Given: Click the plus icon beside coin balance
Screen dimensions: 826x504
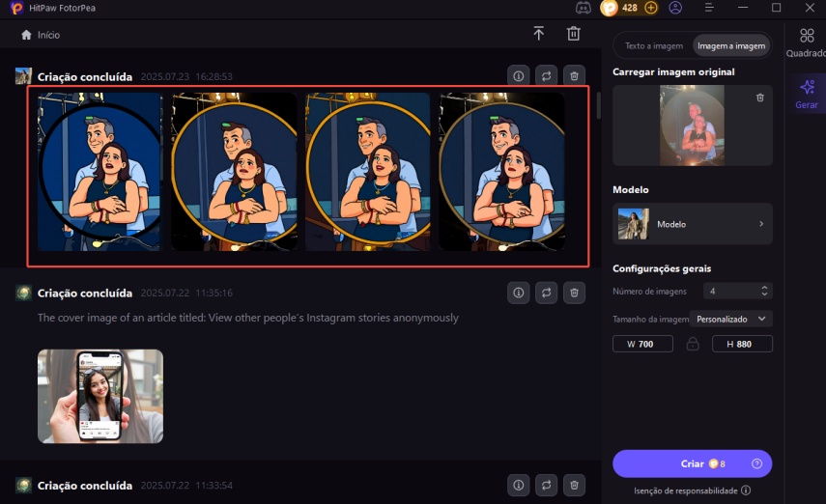Looking at the screenshot, I should click(x=651, y=8).
